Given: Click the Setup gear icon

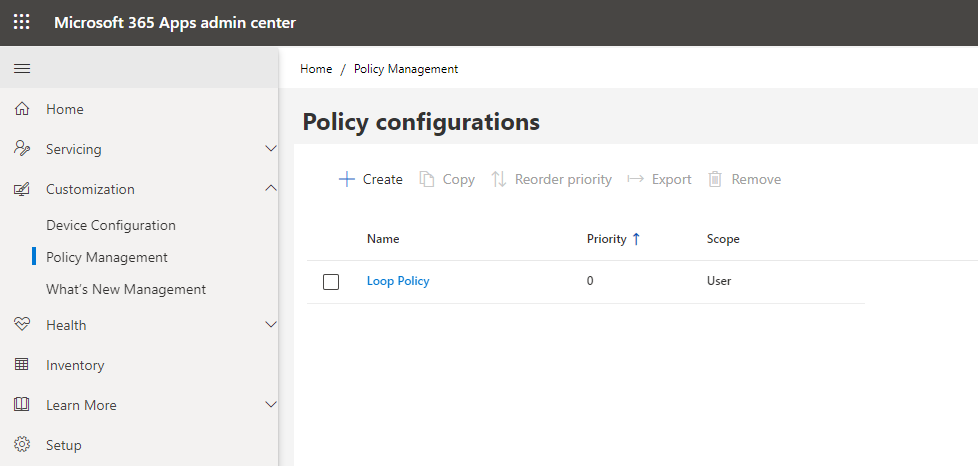Looking at the screenshot, I should 22,445.
